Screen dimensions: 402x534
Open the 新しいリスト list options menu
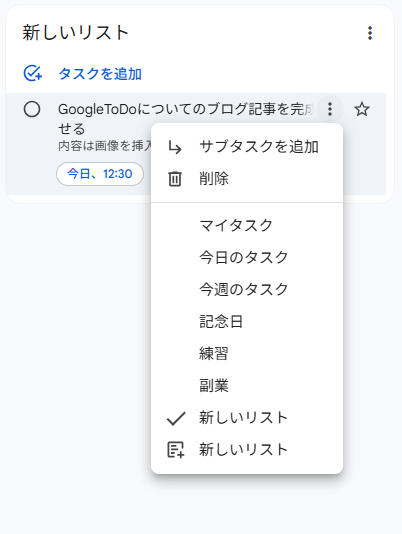coord(370,33)
